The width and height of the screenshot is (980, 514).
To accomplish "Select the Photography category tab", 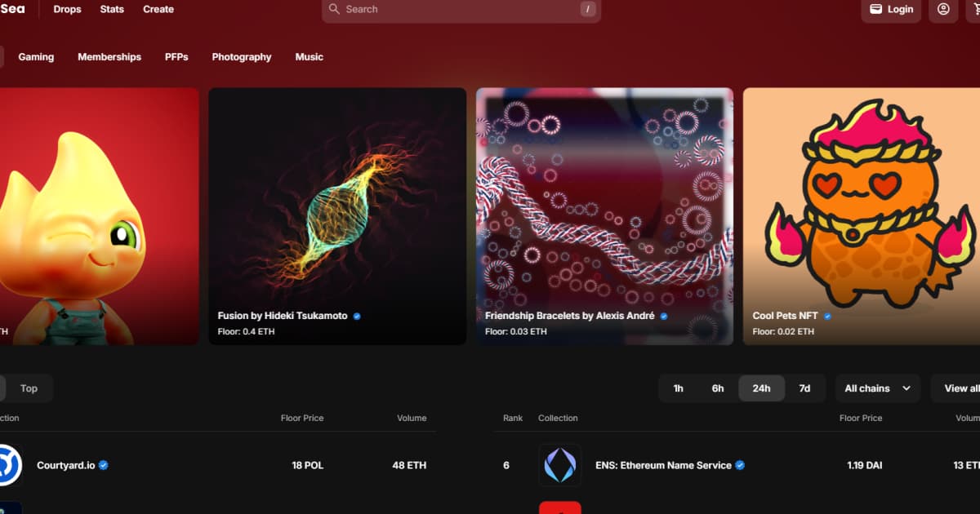I will (x=242, y=57).
